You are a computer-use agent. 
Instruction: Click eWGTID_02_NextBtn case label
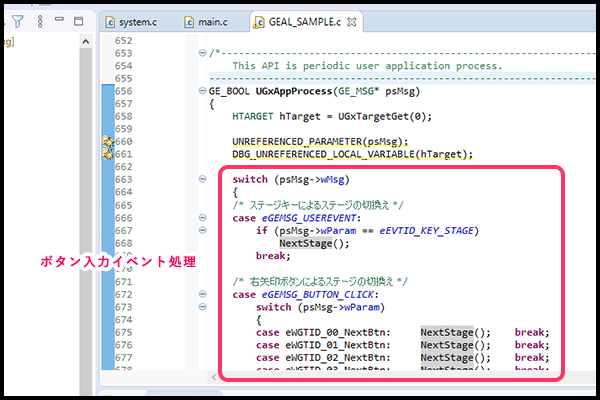coord(336,358)
